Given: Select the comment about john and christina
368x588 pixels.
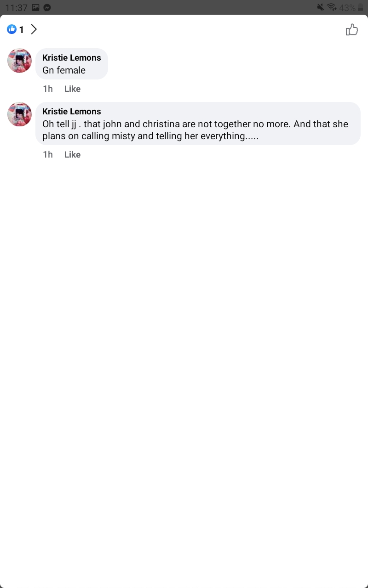Looking at the screenshot, I should pos(198,124).
